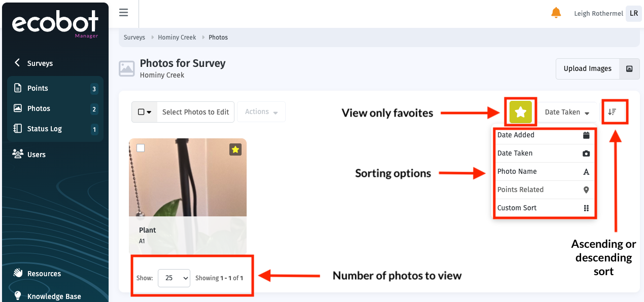644x302 pixels.
Task: Pick Points Related sort option
Action: pyautogui.click(x=544, y=190)
